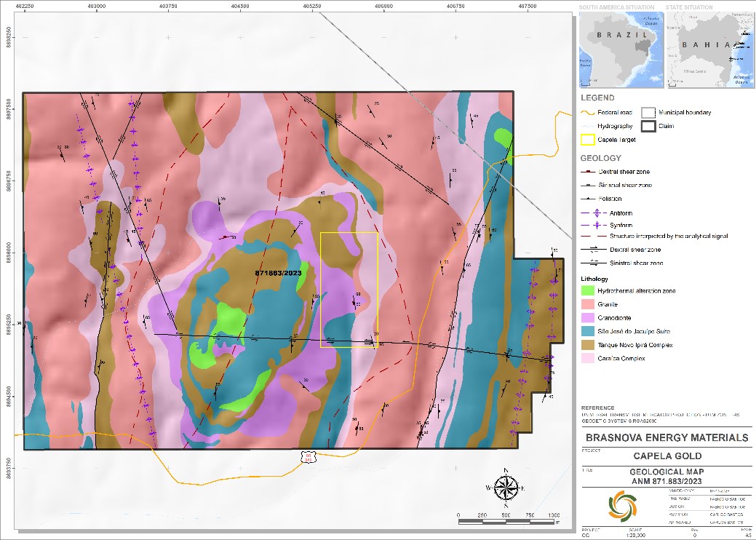Click the yellow Capela Target rectangle on map
756x540 pixels.
coord(349,290)
